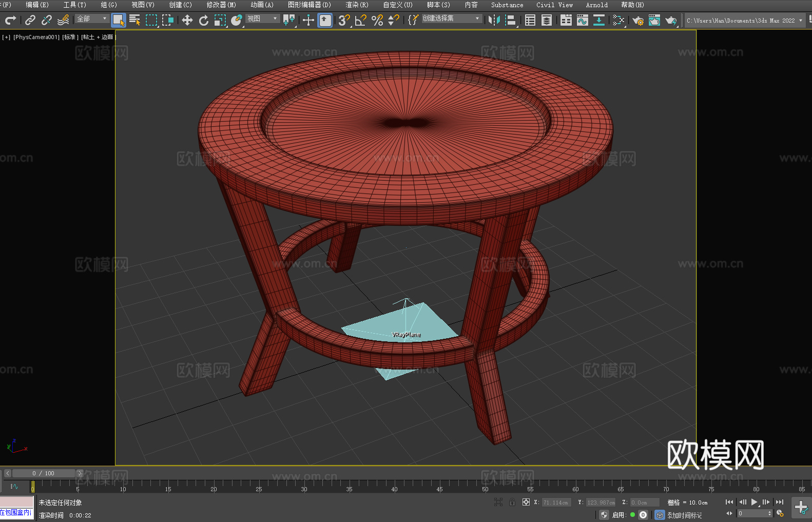Open reference coordinate system dropdown '视图'
Screen dimensions: 812x522
click(x=262, y=18)
